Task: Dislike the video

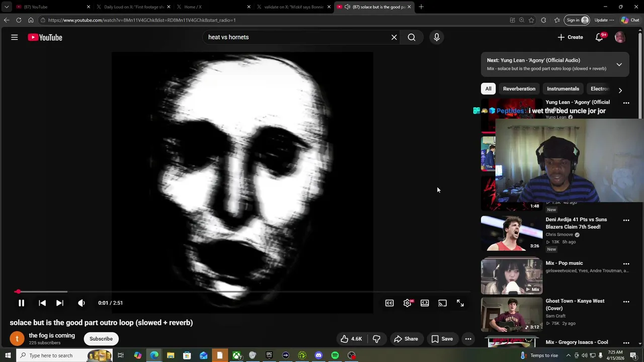Action: click(x=376, y=339)
